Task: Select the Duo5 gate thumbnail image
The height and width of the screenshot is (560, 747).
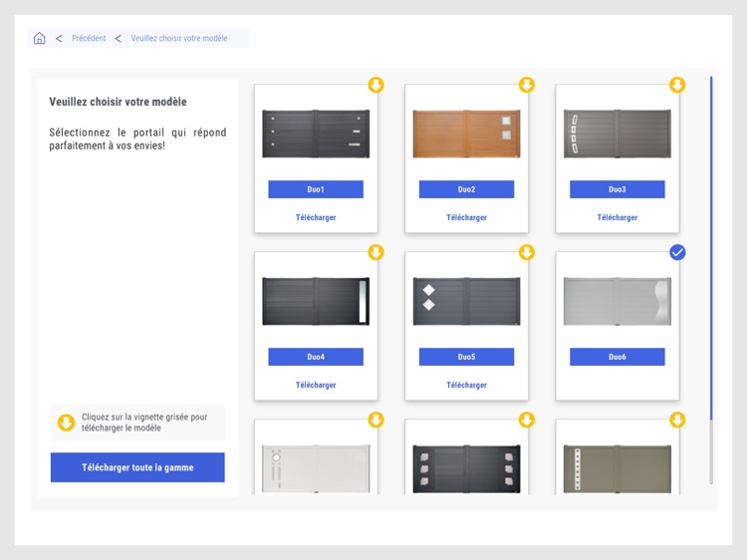Action: (x=466, y=301)
